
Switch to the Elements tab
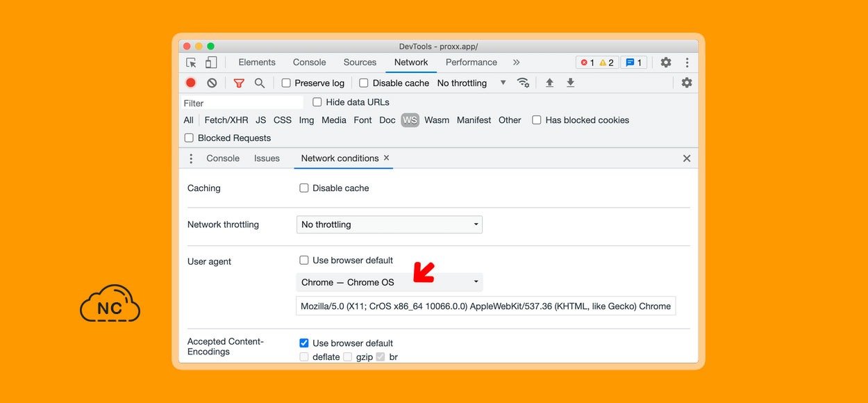click(257, 63)
